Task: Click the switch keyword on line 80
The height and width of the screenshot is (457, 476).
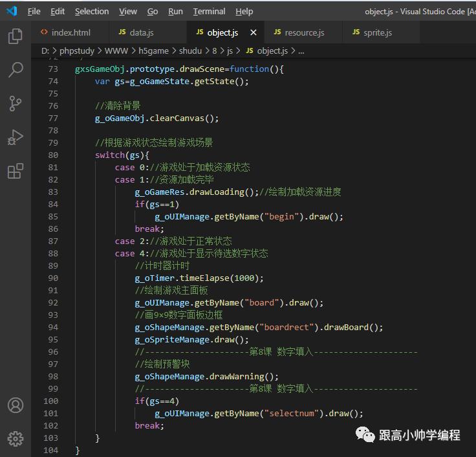Action: tap(110, 155)
